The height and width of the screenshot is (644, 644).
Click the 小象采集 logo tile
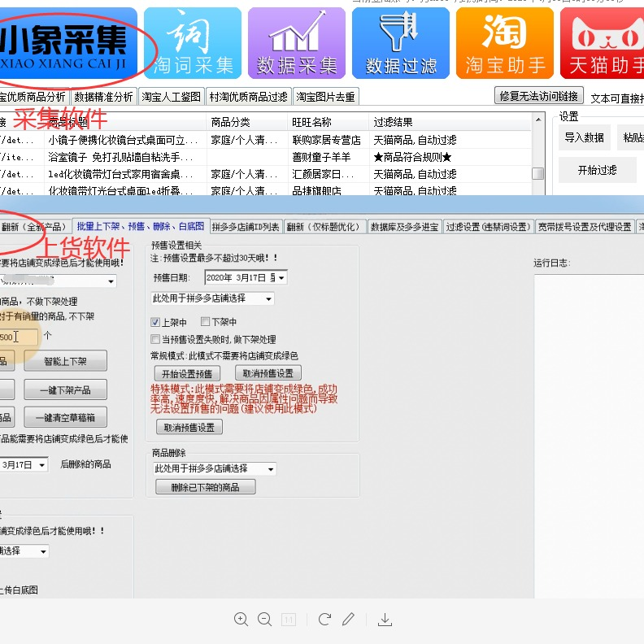point(67,43)
